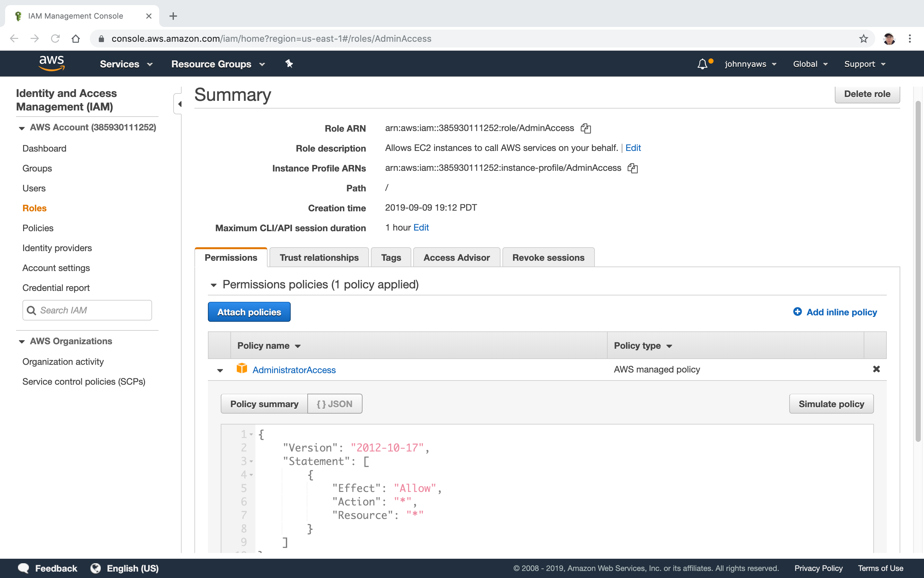Click the plus icon beside Add inline policy

click(x=797, y=312)
